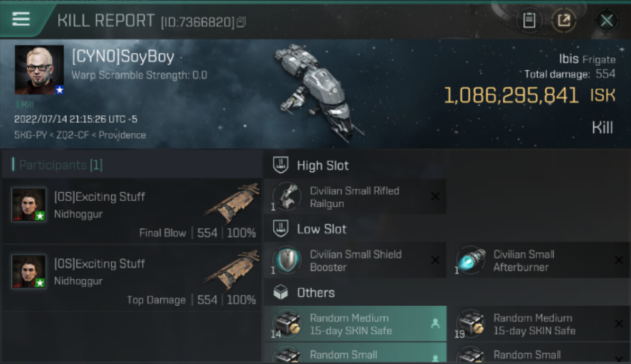The height and width of the screenshot is (364, 631).
Task: Copy the kill report ID
Action: (241, 22)
